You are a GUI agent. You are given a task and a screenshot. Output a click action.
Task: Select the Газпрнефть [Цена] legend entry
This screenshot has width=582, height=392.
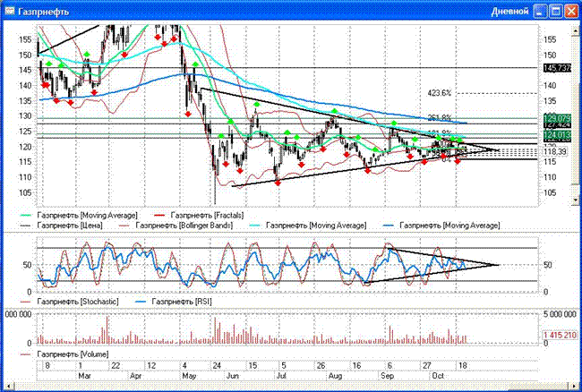pyautogui.click(x=61, y=226)
